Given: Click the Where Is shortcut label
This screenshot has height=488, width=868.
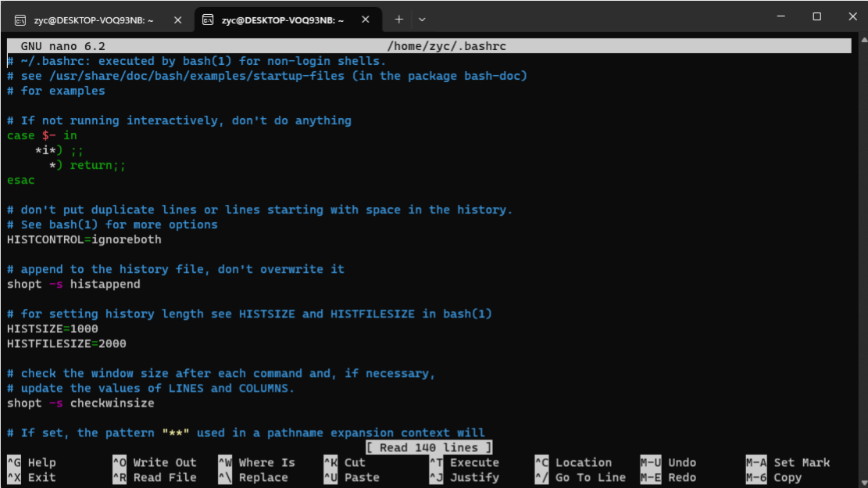Looking at the screenshot, I should pyautogui.click(x=265, y=462).
